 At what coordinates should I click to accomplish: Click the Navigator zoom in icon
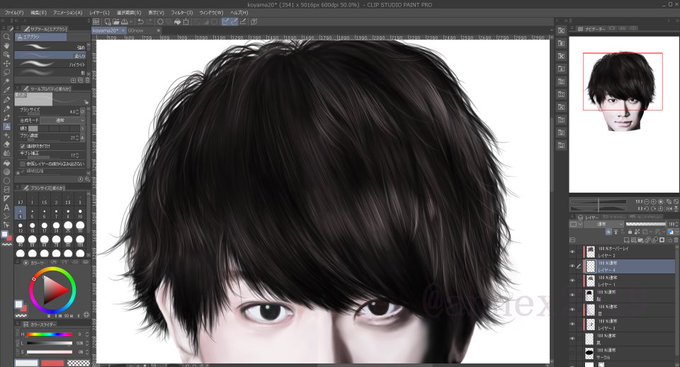point(654,202)
